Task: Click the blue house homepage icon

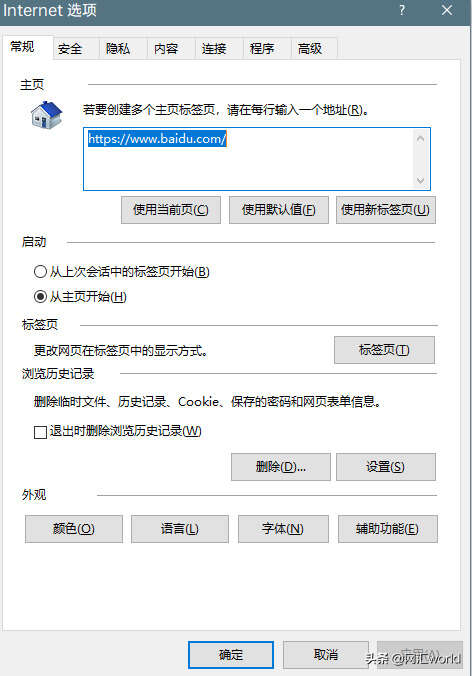Action: point(47,115)
